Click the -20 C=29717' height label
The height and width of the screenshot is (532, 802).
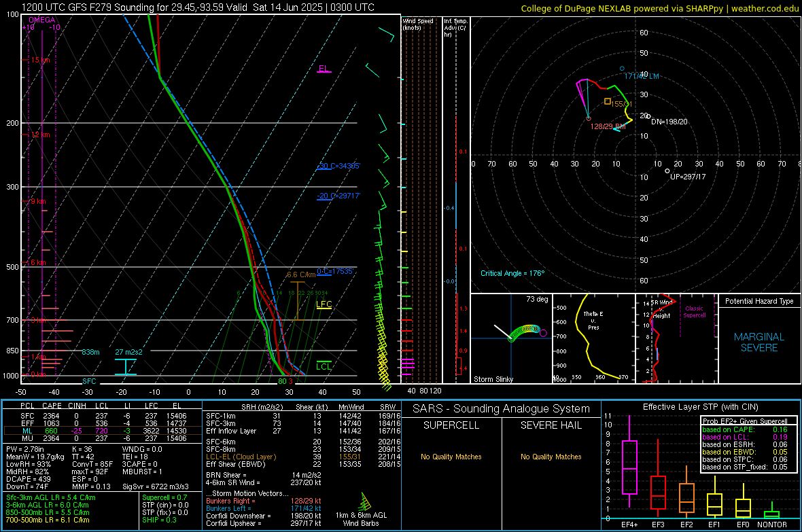coord(338,196)
